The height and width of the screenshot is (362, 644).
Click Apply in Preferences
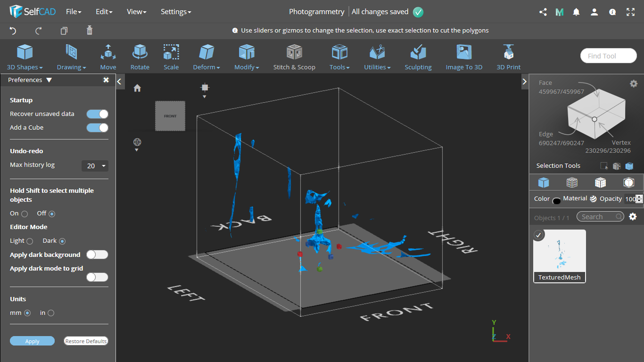point(32,341)
